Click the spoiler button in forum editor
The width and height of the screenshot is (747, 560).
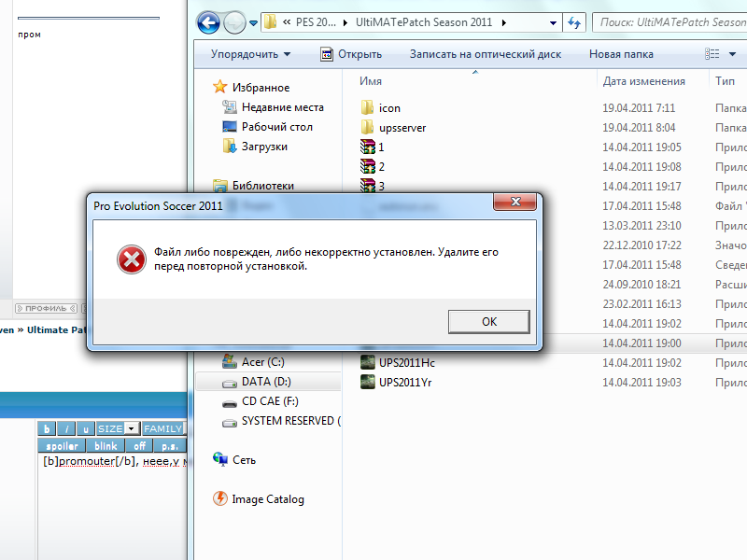click(62, 446)
